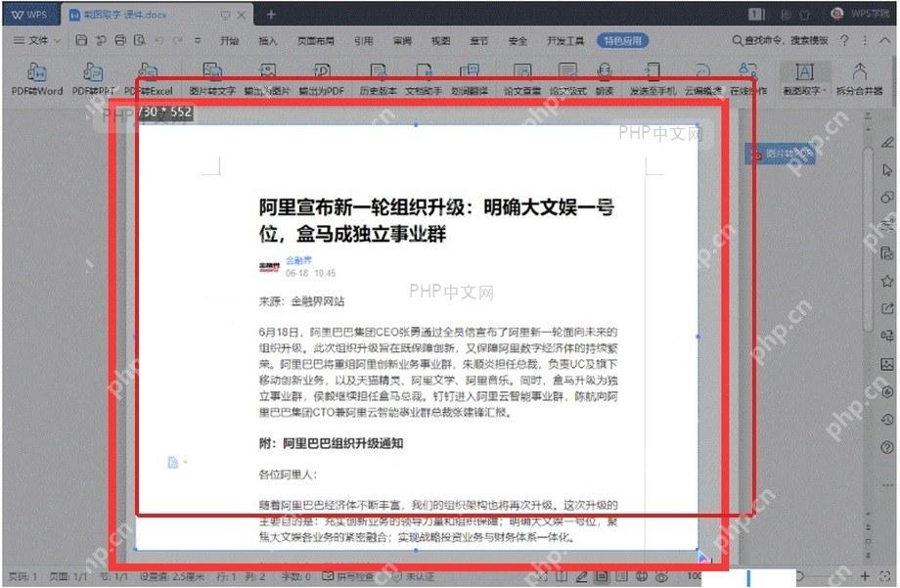900x588 pixels.
Task: Click the WPS学院 account button
Action: click(861, 13)
